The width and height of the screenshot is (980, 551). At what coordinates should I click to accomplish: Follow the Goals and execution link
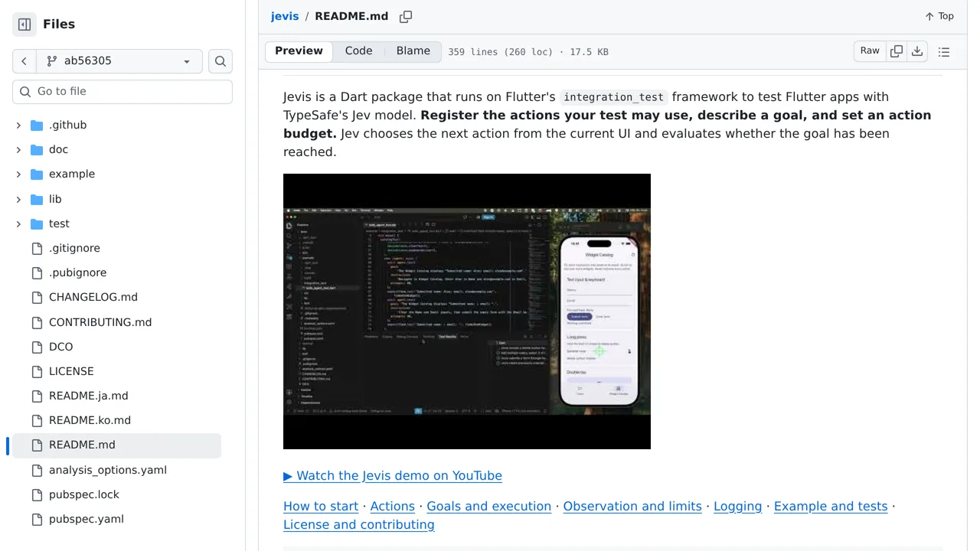[488, 507]
